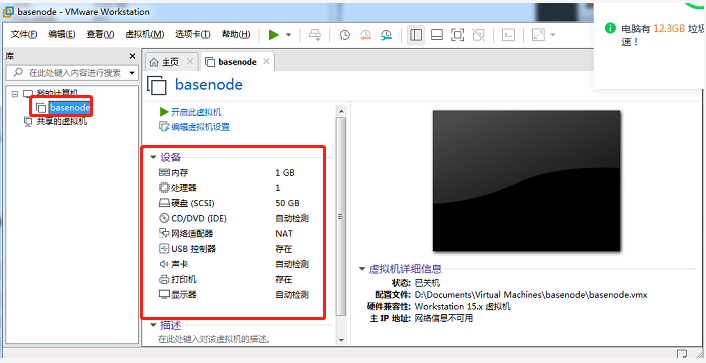Viewport: 706px width, 363px height.
Task: Click the vertical scrollbar thumb in the summary pane
Action: (x=341, y=216)
